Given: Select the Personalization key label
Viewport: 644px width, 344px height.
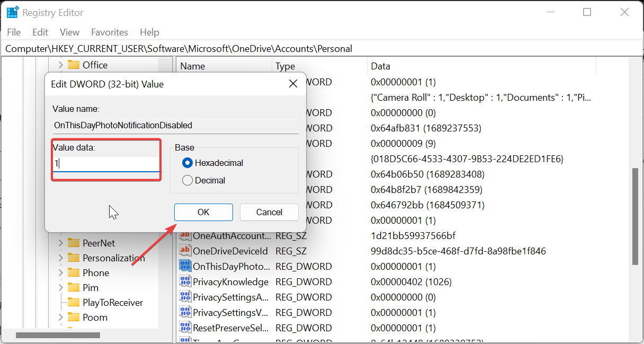Looking at the screenshot, I should tap(113, 258).
